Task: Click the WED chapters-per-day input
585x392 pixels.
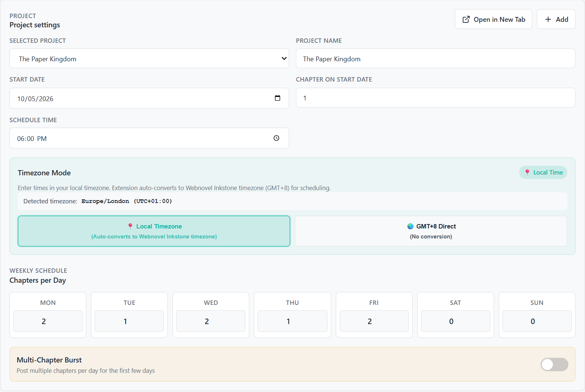Action: 211,321
